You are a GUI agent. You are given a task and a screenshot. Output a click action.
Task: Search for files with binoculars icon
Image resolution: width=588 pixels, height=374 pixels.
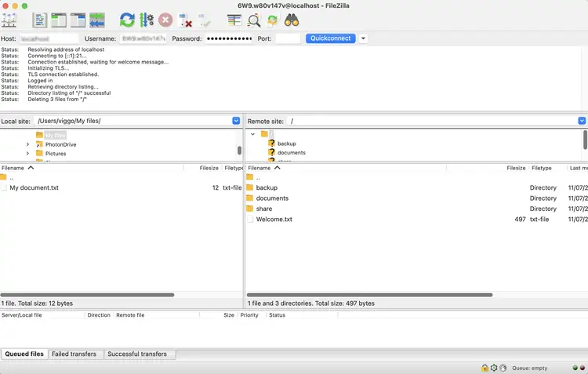click(x=292, y=20)
